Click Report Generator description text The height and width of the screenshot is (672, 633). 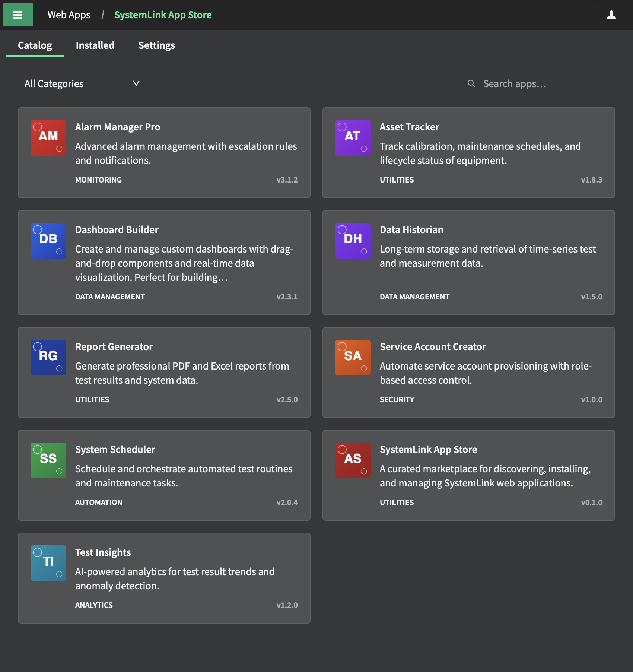182,373
